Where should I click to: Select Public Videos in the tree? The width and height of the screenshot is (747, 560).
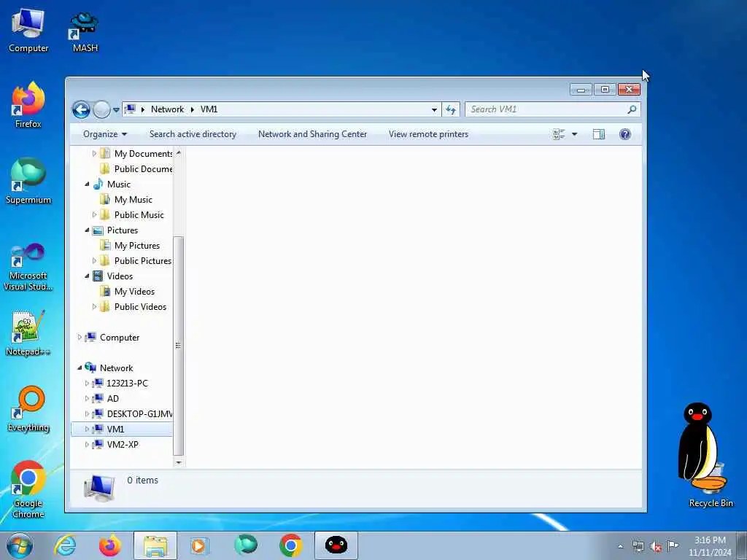tap(140, 307)
